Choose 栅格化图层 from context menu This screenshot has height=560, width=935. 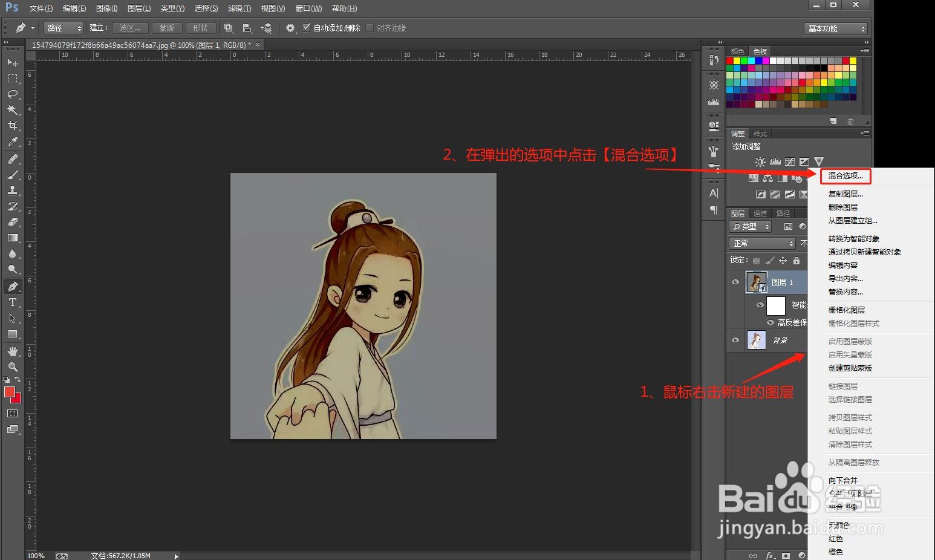[x=847, y=310]
